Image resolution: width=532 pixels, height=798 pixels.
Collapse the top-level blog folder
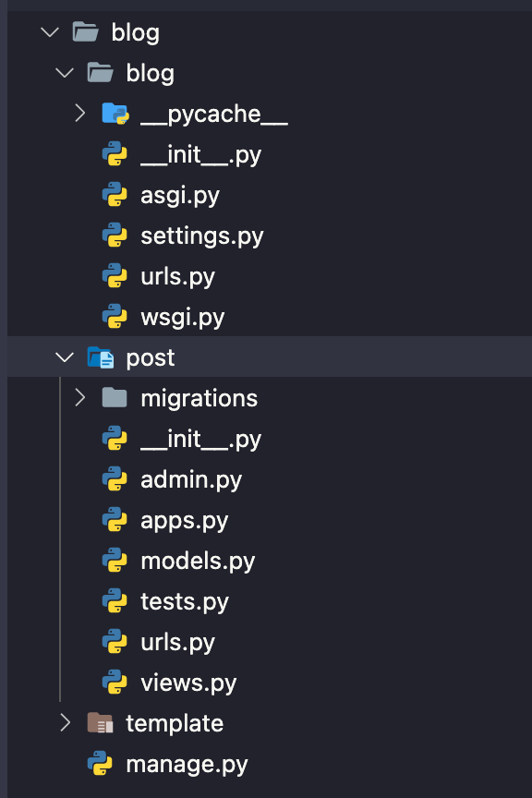point(49,32)
